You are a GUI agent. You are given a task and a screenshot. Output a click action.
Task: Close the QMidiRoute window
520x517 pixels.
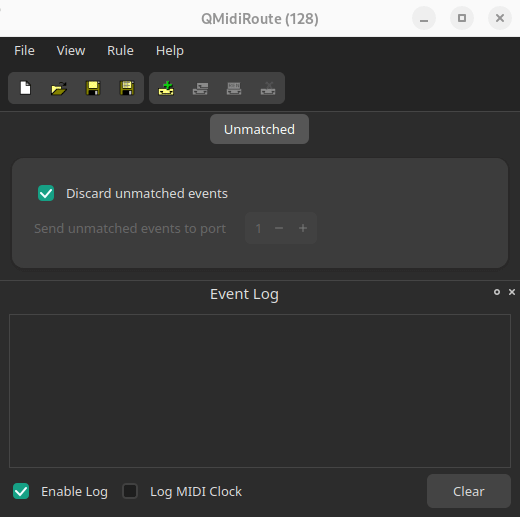tap(500, 18)
